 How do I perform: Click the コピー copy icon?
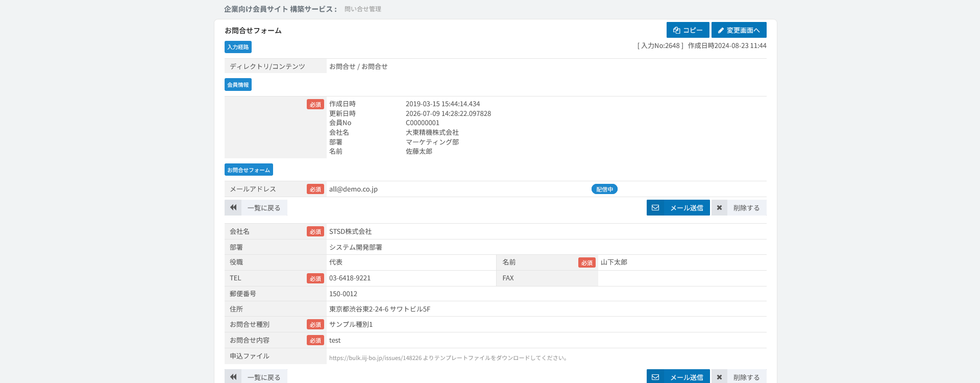[677, 30]
